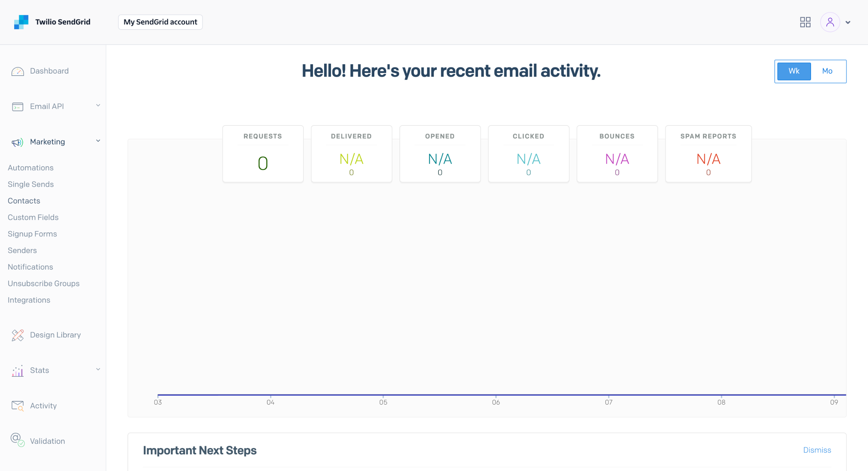Expand the Email API chevron

click(x=98, y=105)
